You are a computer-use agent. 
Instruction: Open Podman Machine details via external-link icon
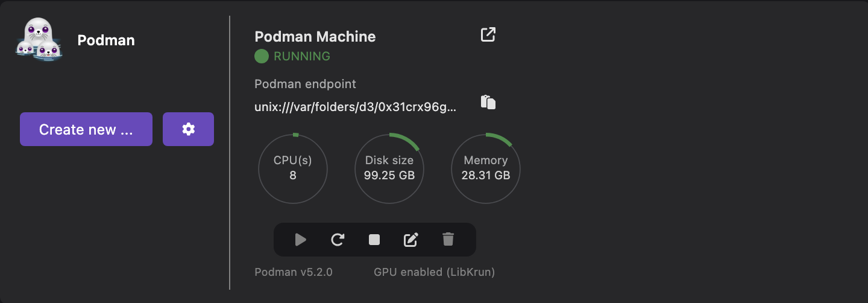pos(488,35)
